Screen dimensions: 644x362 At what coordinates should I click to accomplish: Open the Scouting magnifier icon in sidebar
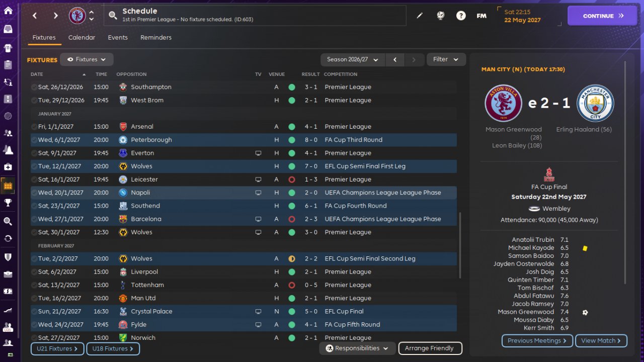coord(8,221)
